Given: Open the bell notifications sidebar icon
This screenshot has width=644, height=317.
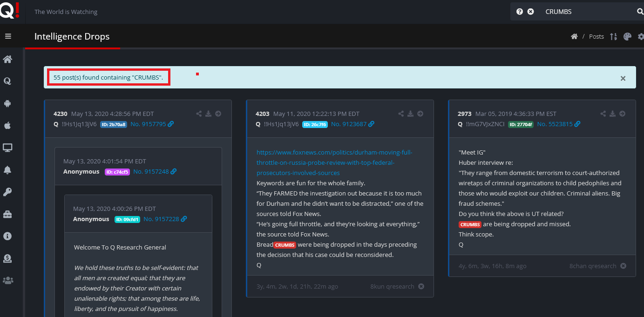Looking at the screenshot, I should 7,170.
